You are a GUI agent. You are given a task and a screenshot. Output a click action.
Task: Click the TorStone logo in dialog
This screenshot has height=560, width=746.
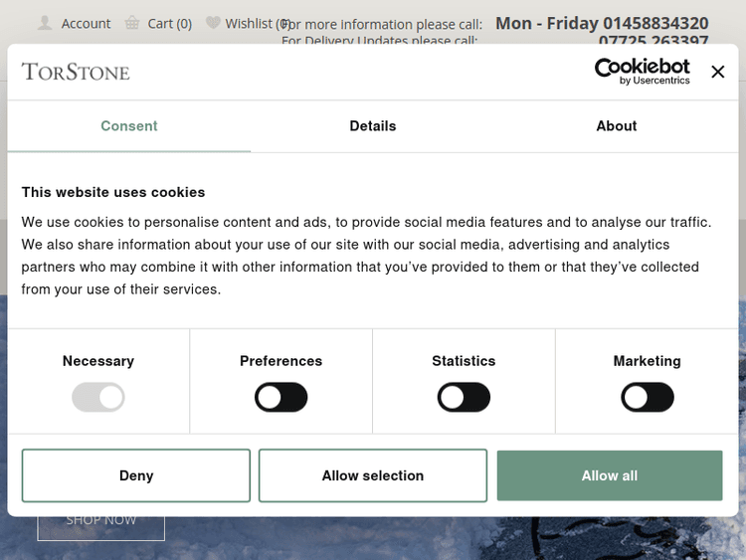[x=76, y=72]
